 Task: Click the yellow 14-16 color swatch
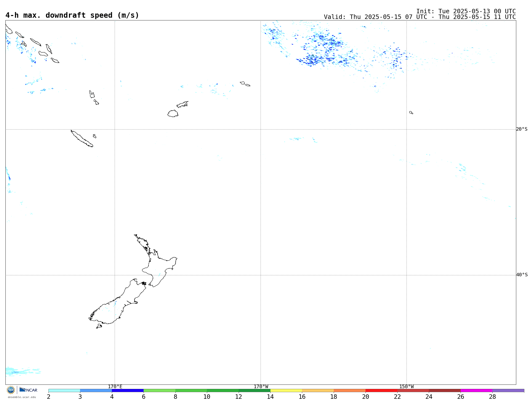point(286,390)
